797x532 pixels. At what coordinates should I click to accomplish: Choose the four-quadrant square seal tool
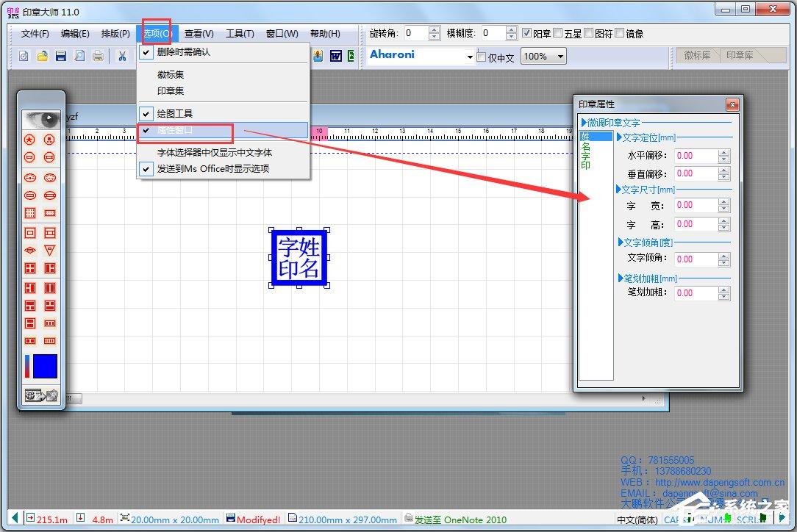30,267
